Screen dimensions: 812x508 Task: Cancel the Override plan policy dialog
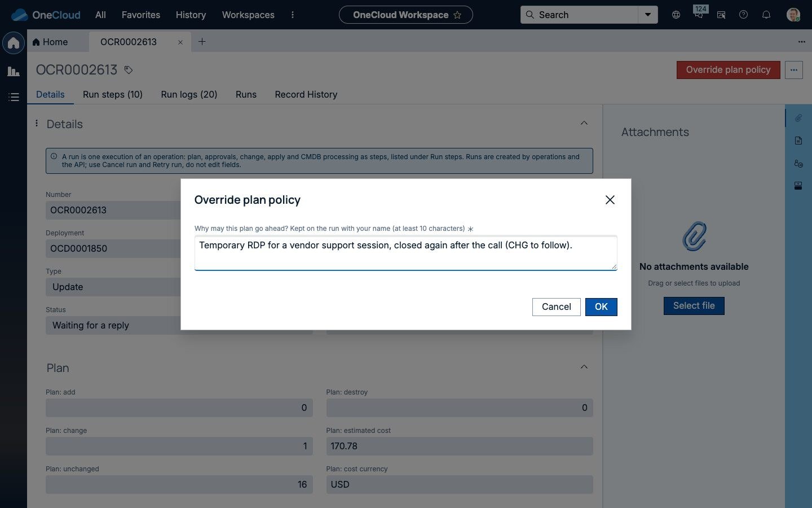(557, 306)
